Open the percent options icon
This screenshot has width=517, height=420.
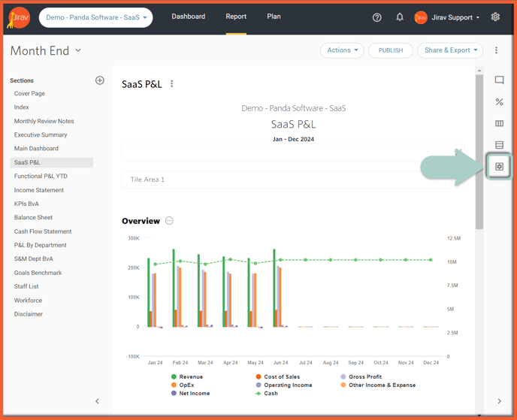point(499,102)
